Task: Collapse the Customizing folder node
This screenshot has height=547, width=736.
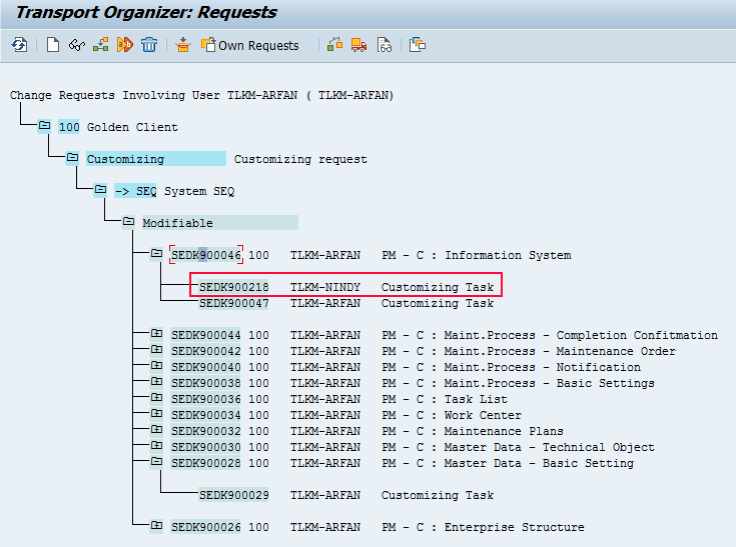Action: [x=72, y=159]
